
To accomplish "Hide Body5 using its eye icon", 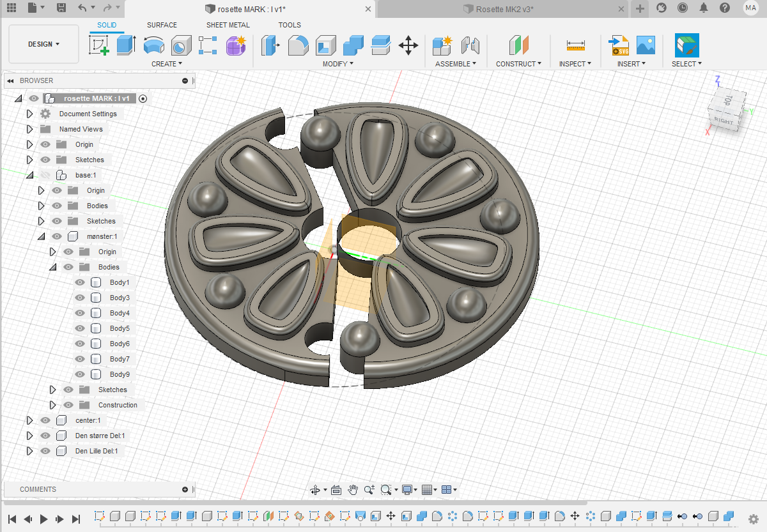I will point(80,328).
